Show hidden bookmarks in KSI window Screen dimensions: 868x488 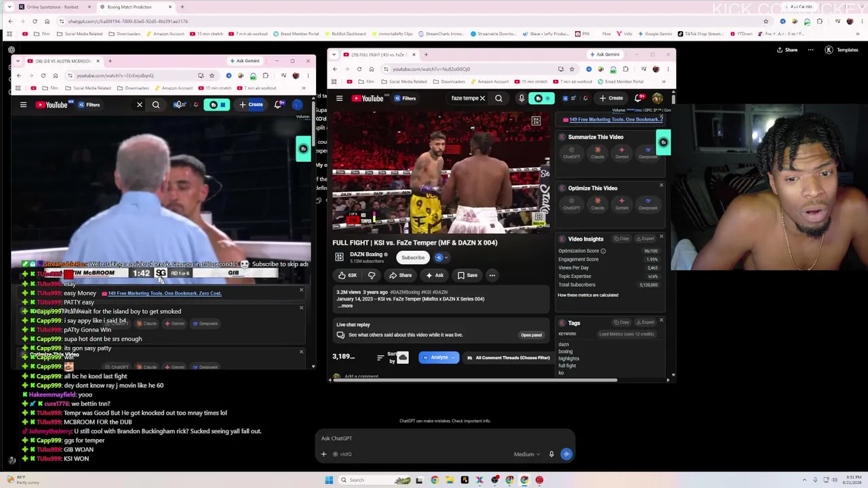[x=663, y=82]
